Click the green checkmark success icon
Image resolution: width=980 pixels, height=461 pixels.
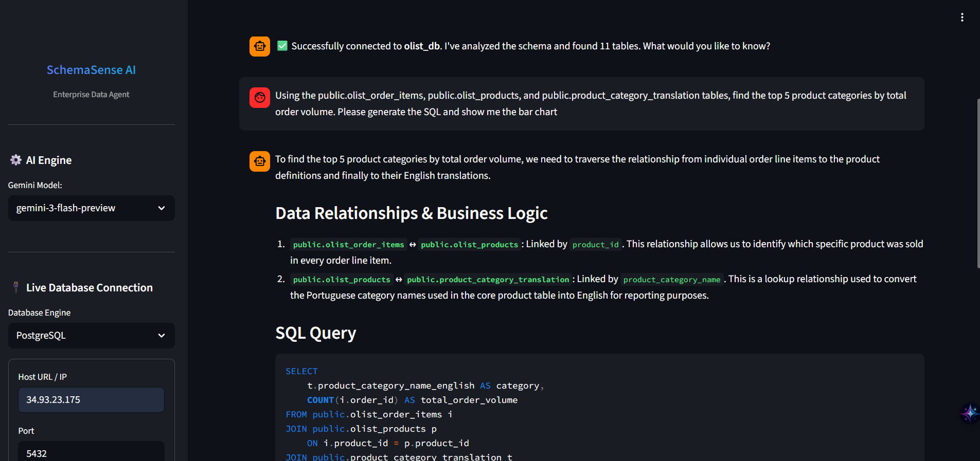[282, 46]
